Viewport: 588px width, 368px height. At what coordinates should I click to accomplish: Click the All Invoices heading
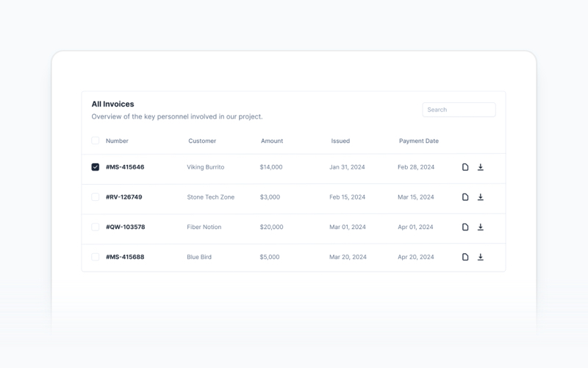coord(112,104)
